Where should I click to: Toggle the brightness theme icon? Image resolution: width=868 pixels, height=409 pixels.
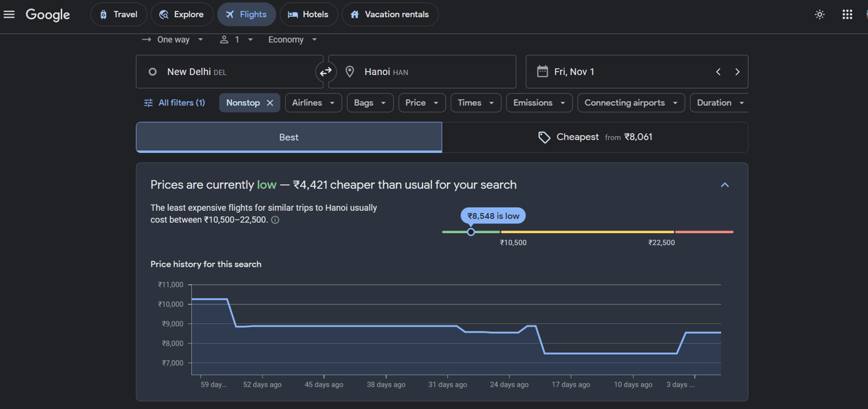tap(820, 14)
